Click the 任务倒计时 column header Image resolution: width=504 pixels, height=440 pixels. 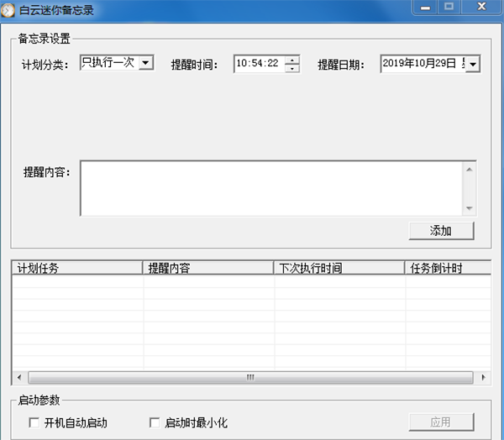pyautogui.click(x=448, y=268)
